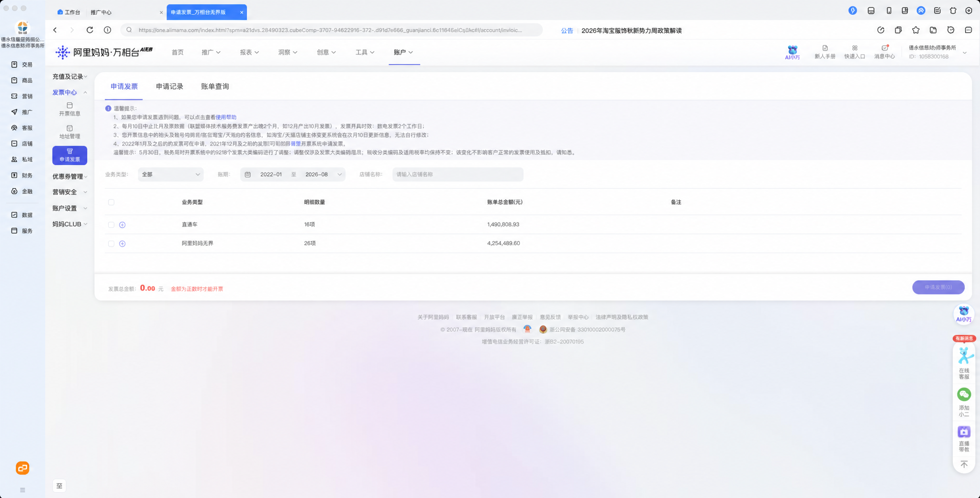Expand 充值及记录 menu section

pos(70,77)
